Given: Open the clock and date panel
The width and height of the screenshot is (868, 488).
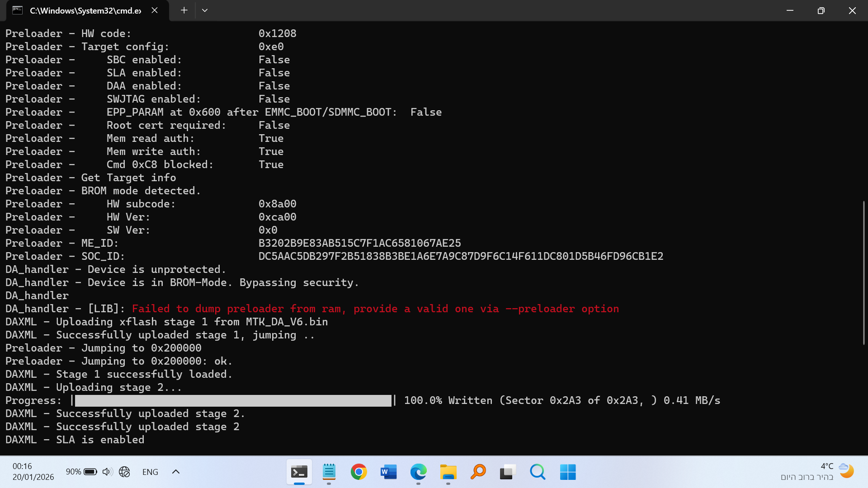Looking at the screenshot, I should (33, 471).
